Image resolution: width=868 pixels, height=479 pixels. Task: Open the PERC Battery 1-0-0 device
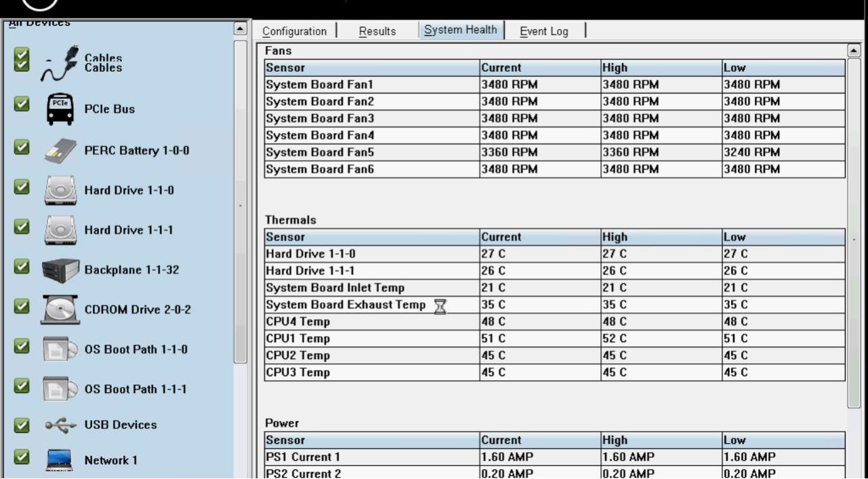point(60,150)
